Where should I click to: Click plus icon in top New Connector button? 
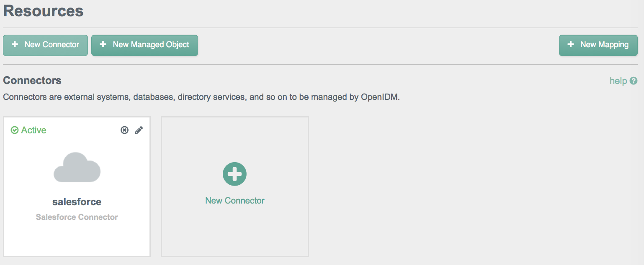tap(15, 44)
